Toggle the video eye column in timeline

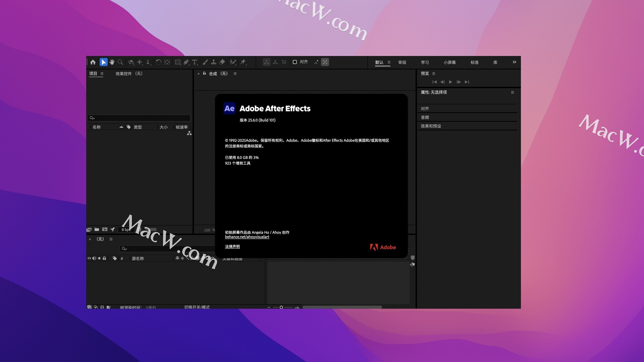pyautogui.click(x=89, y=258)
